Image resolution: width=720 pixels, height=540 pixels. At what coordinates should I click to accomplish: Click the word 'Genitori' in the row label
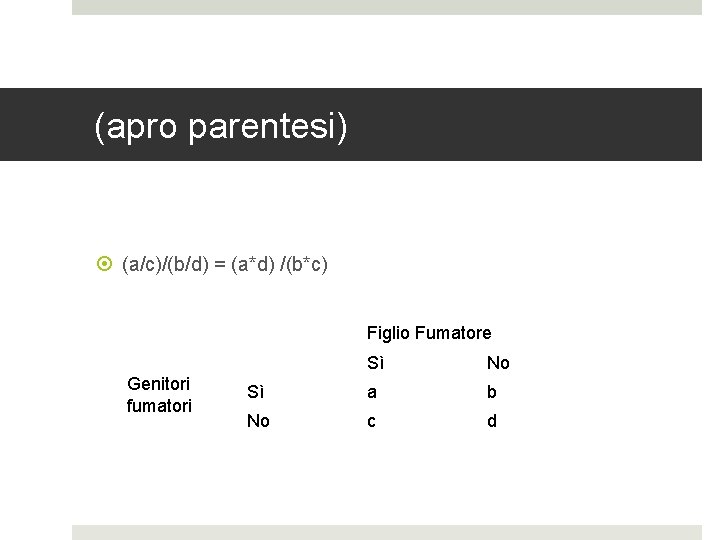pyautogui.click(x=159, y=384)
